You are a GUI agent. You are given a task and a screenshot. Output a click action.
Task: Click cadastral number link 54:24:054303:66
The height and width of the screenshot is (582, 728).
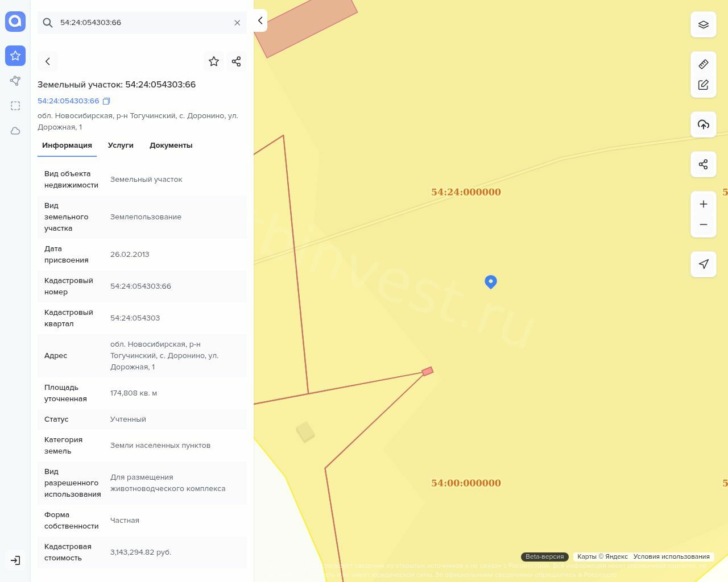coord(68,101)
